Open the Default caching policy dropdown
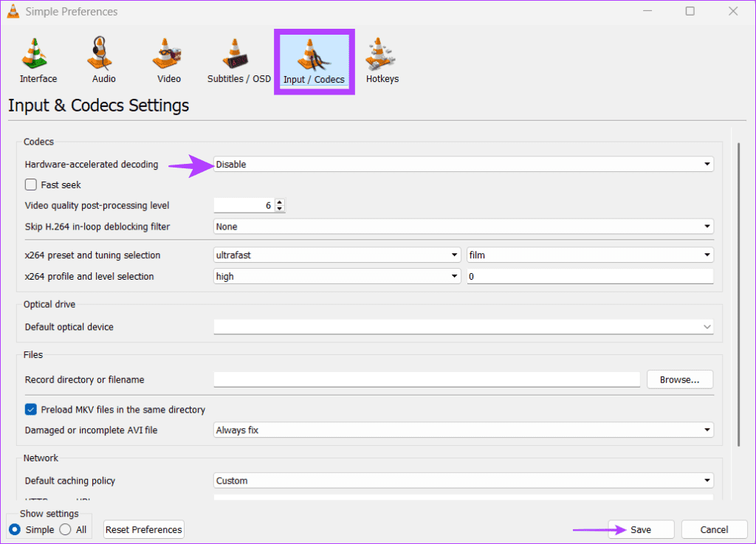Viewport: 756px width, 544px height. tap(464, 481)
